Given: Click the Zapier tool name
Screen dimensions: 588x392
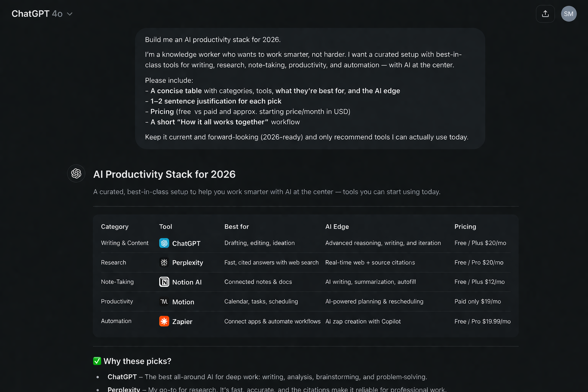Looking at the screenshot, I should pyautogui.click(x=182, y=322).
